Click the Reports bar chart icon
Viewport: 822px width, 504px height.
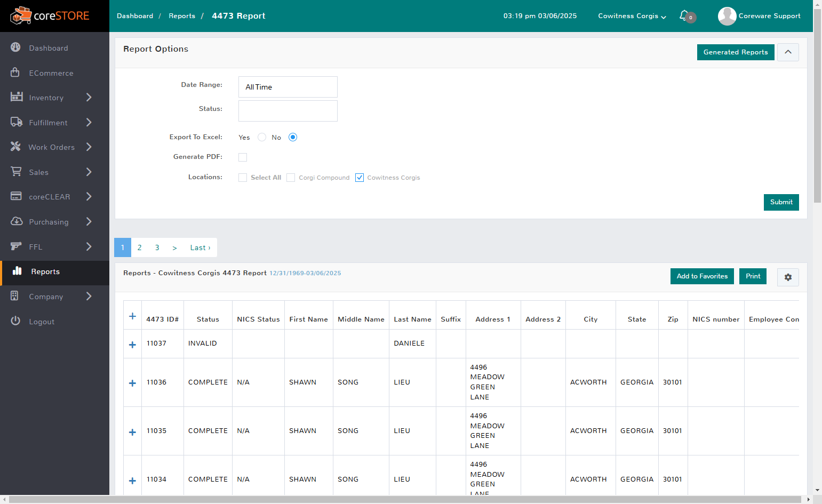tap(17, 271)
